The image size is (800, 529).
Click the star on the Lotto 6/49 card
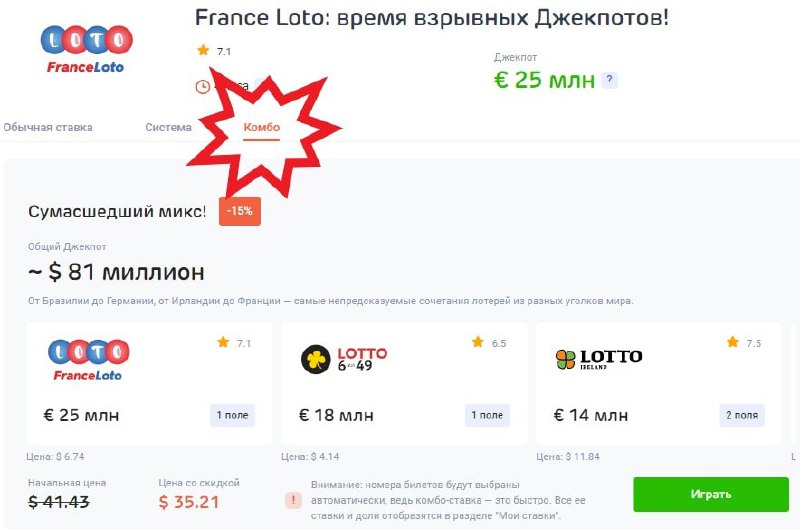(477, 343)
